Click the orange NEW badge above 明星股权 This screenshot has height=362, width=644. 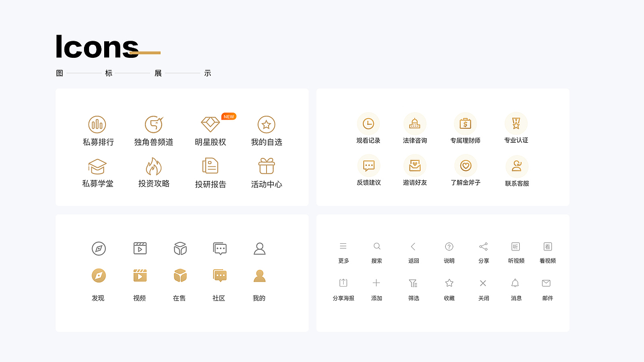click(229, 116)
